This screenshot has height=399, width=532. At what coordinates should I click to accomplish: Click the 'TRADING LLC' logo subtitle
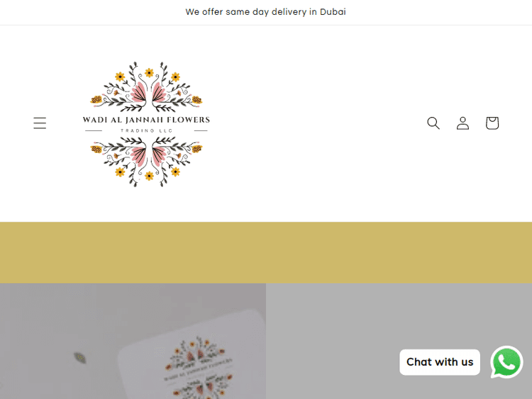tap(146, 130)
